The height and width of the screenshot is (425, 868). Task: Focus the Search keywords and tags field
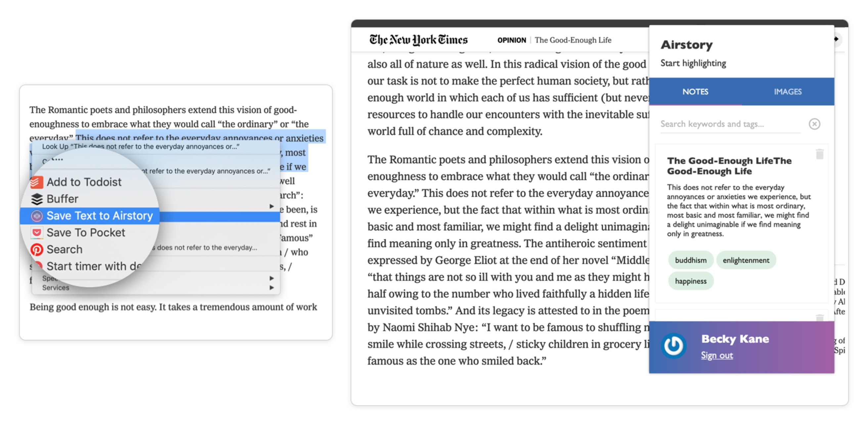pyautogui.click(x=730, y=124)
